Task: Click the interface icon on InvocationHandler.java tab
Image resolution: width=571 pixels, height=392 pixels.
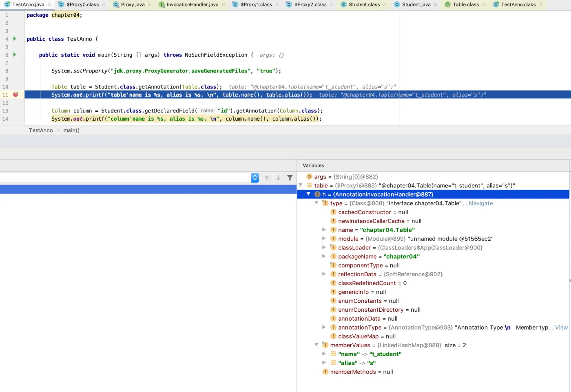Action: pyautogui.click(x=162, y=4)
